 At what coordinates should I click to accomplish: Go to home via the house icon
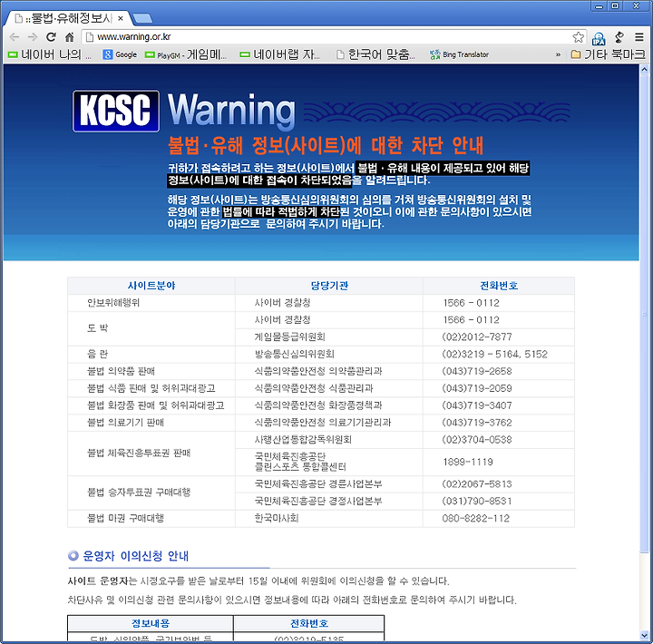click(69, 37)
